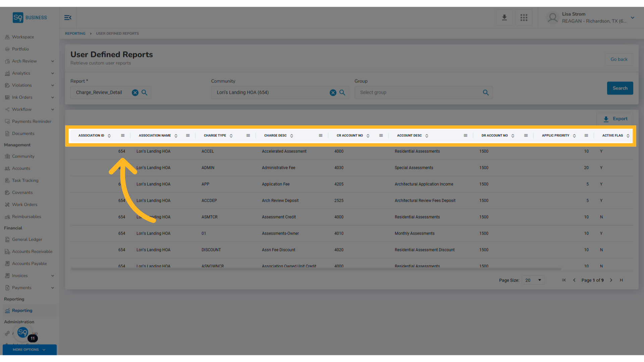Clear the Charge_Review_Detail report selection
This screenshot has height=362, width=644.
tap(135, 93)
